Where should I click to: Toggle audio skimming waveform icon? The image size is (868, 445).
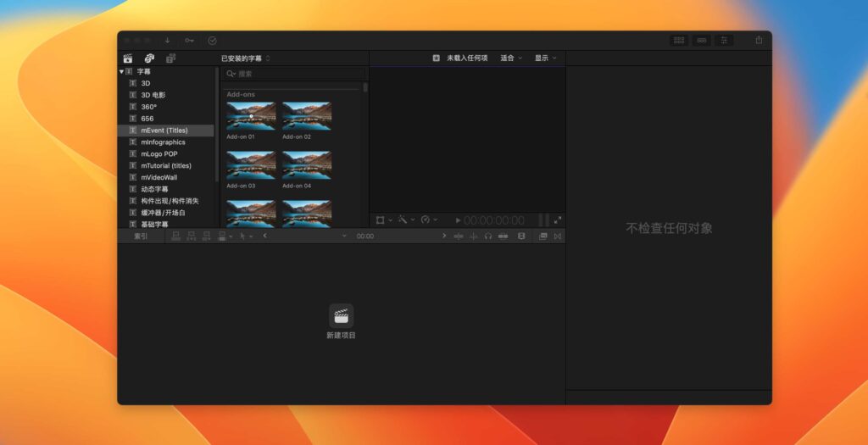coord(473,236)
